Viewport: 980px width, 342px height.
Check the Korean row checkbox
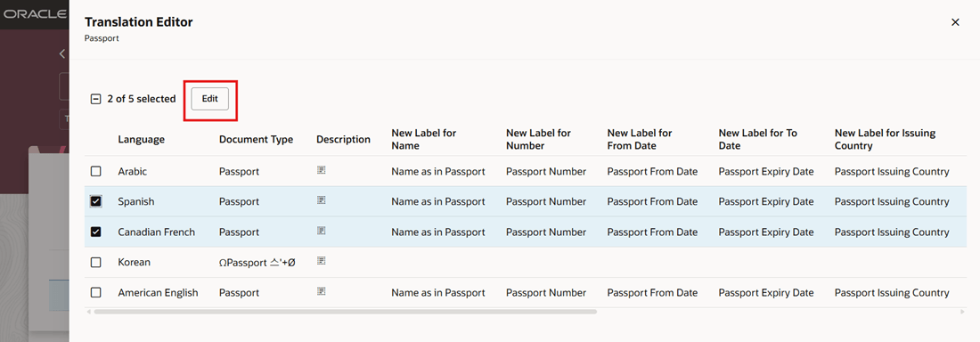tap(95, 263)
